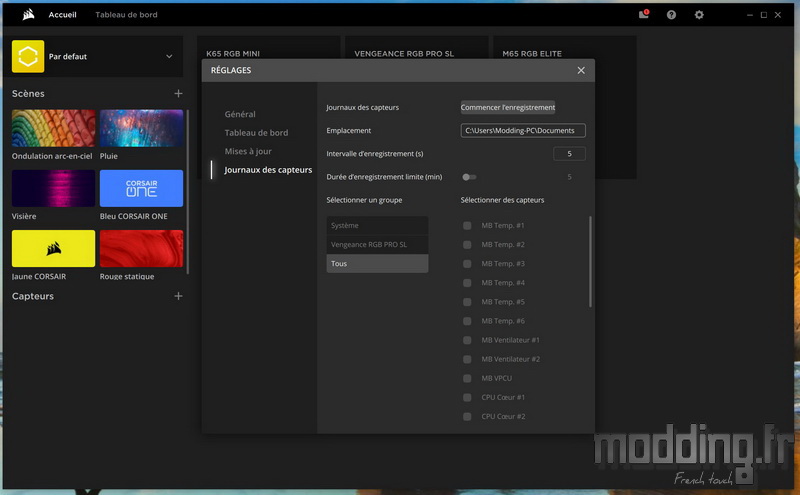Check the MB Temp. #4 sensor
Screen dimensions: 800x495
click(x=467, y=283)
